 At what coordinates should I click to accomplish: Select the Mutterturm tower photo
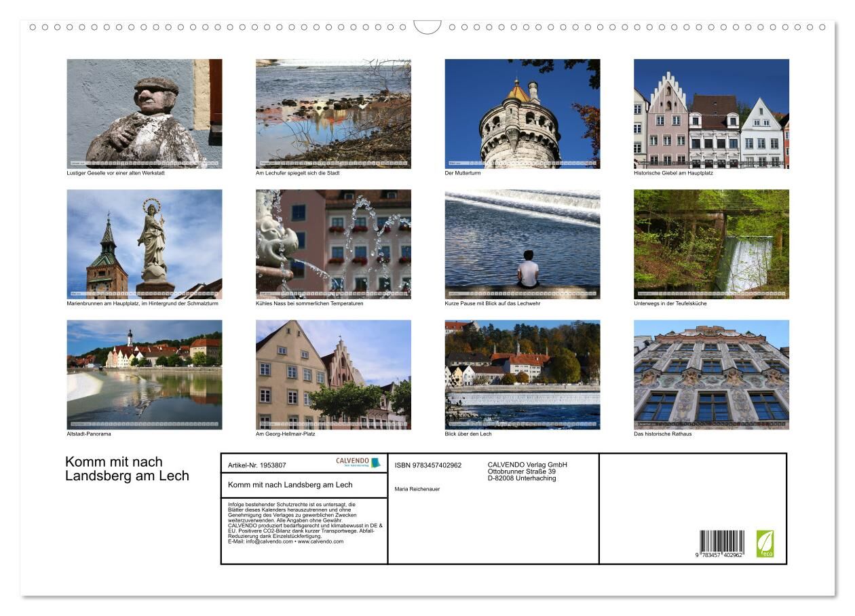pyautogui.click(x=522, y=113)
